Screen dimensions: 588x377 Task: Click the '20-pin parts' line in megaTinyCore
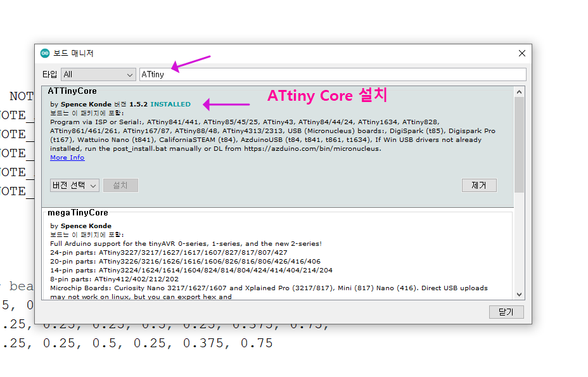pos(185,262)
